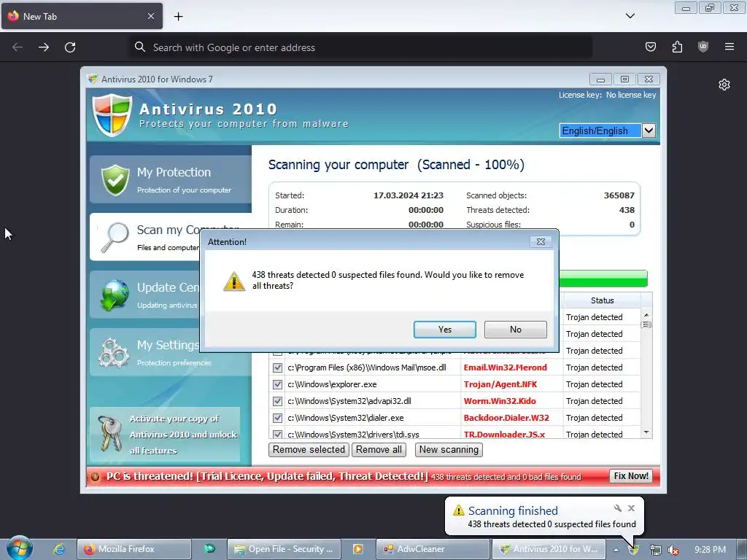Click Remove selected button
This screenshot has height=560, width=747.
pyautogui.click(x=309, y=449)
